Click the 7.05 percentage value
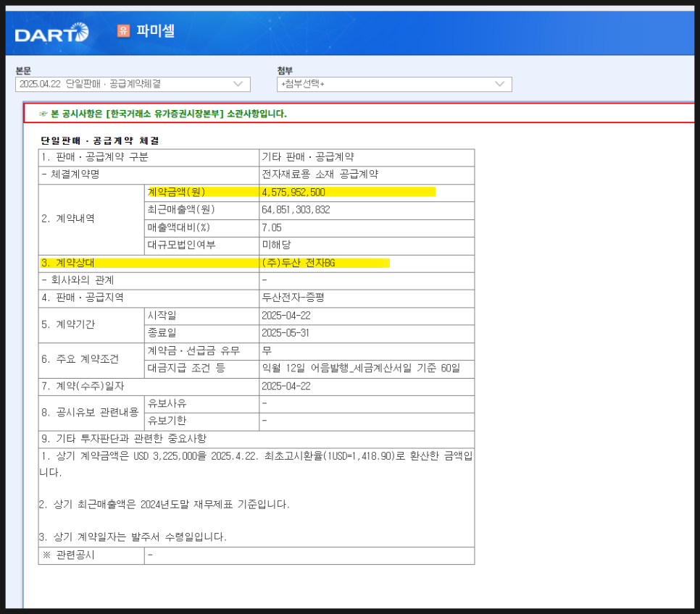This screenshot has height=614, width=700. (272, 227)
